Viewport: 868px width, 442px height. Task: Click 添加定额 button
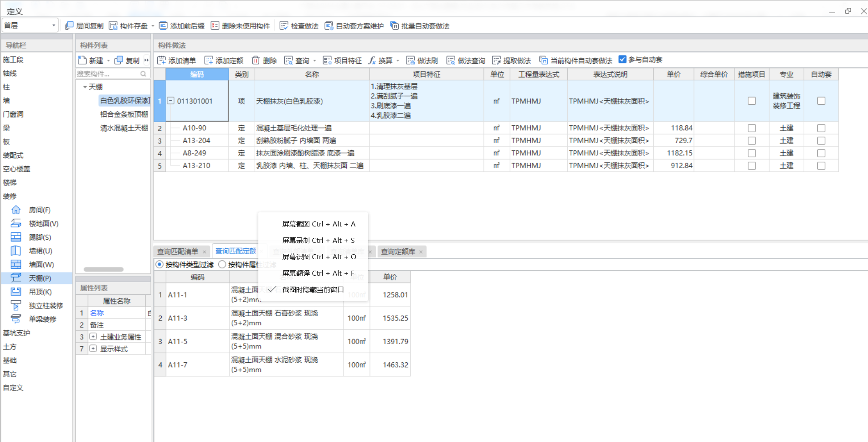pyautogui.click(x=224, y=60)
